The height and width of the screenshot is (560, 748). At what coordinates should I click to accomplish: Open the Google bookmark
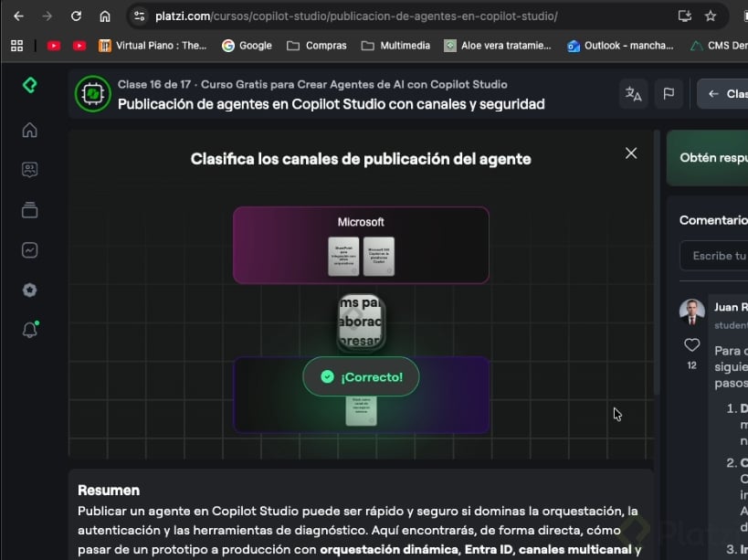coord(248,46)
